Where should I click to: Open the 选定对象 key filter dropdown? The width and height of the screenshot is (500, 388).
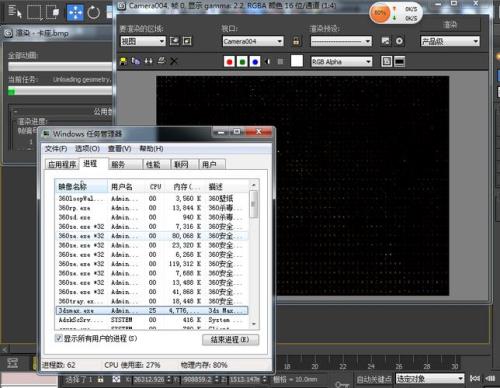(x=430, y=379)
